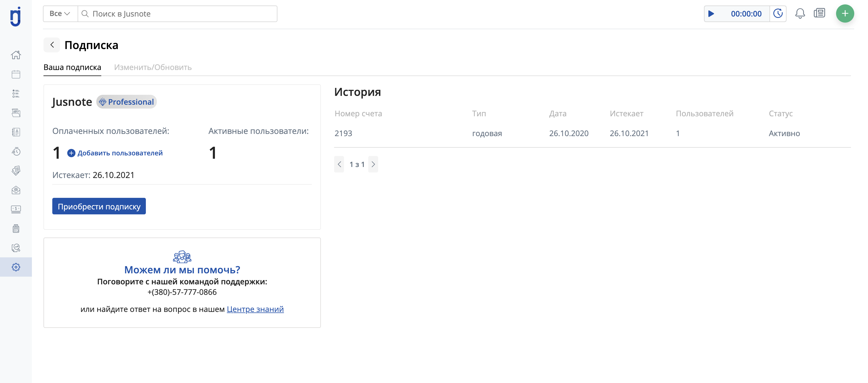Screen dimensions: 868x383
Task: Open the news feed icon
Action: coord(820,13)
